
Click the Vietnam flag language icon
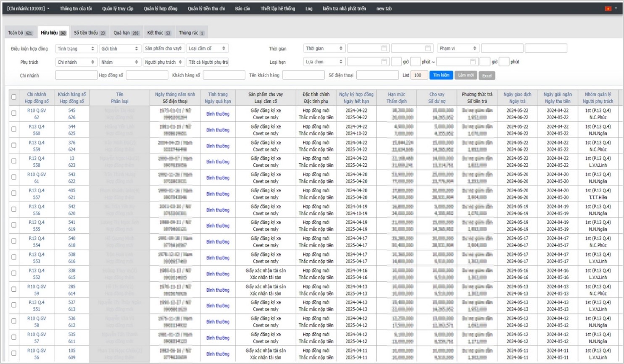[608, 9]
